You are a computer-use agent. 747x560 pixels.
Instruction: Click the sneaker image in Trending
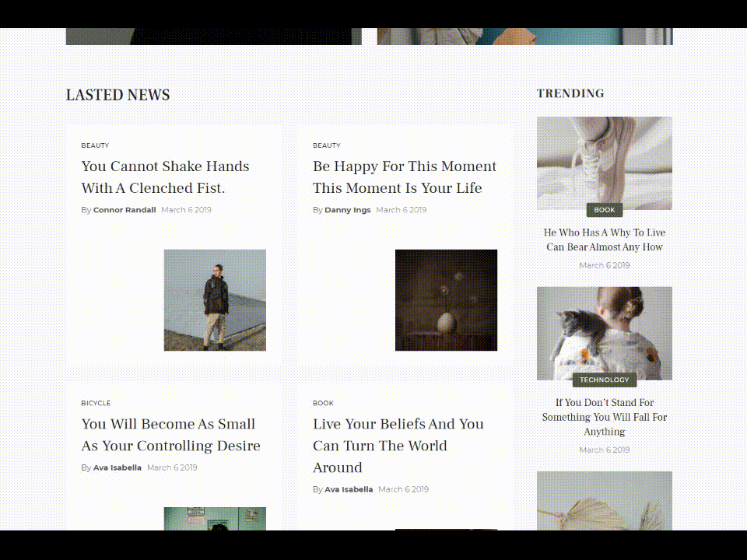click(604, 161)
